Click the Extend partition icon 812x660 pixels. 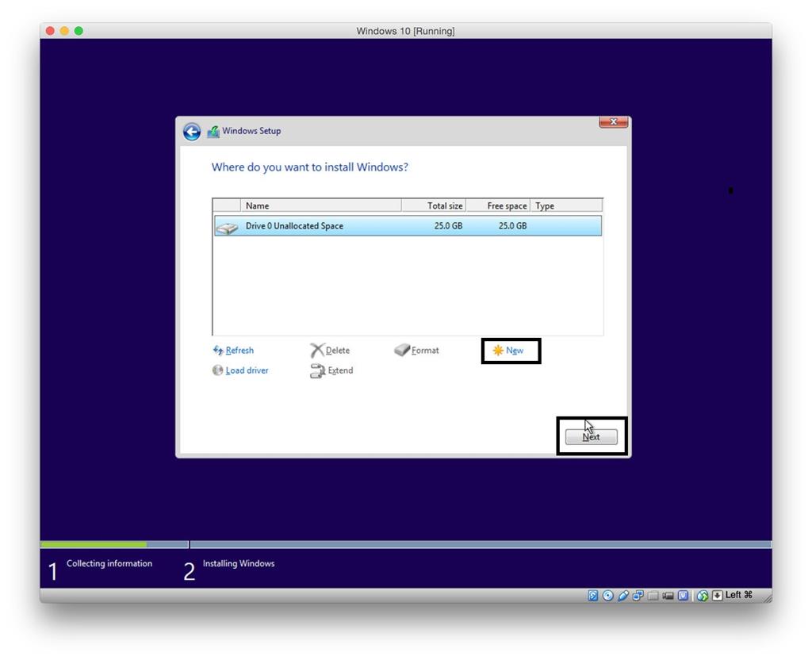coord(317,371)
